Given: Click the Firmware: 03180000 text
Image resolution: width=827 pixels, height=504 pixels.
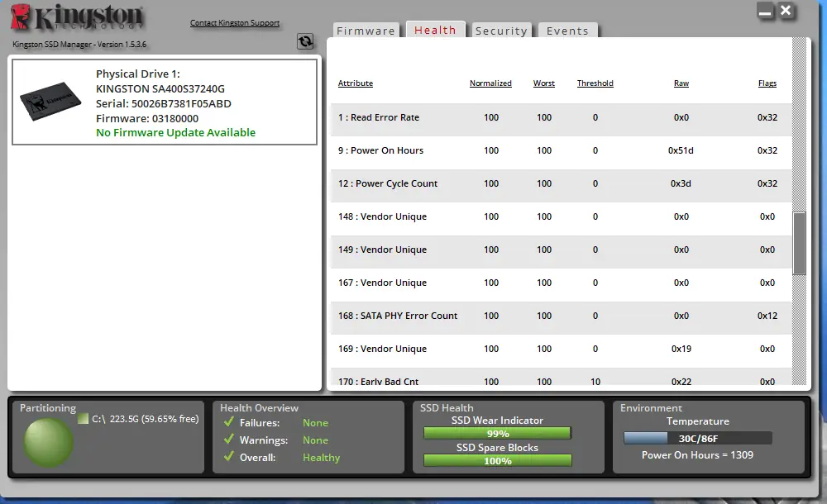Looking at the screenshot, I should 147,119.
